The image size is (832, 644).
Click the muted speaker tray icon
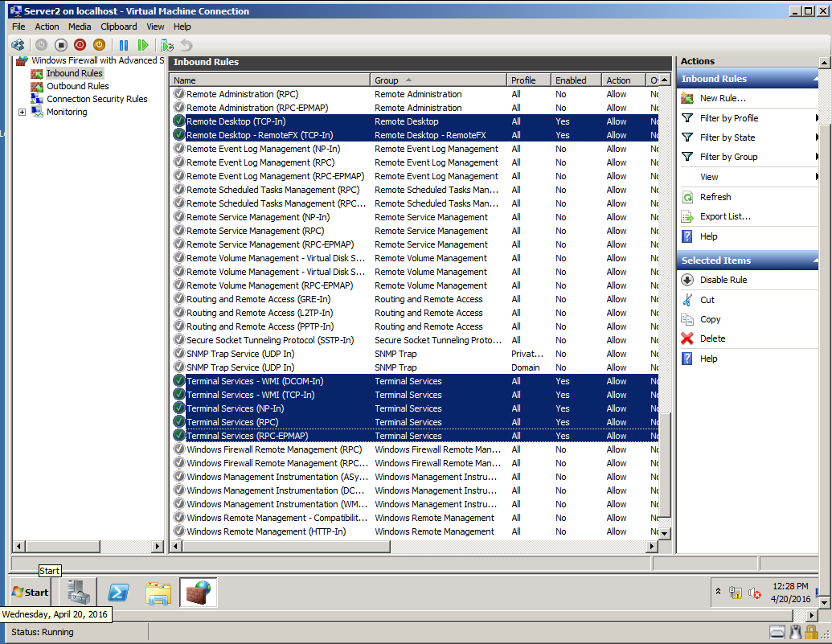tap(755, 593)
